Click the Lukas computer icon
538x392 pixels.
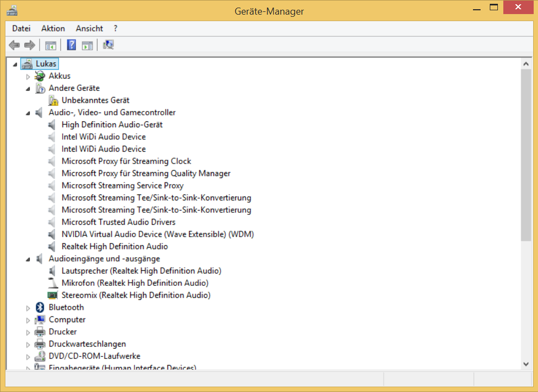point(27,64)
